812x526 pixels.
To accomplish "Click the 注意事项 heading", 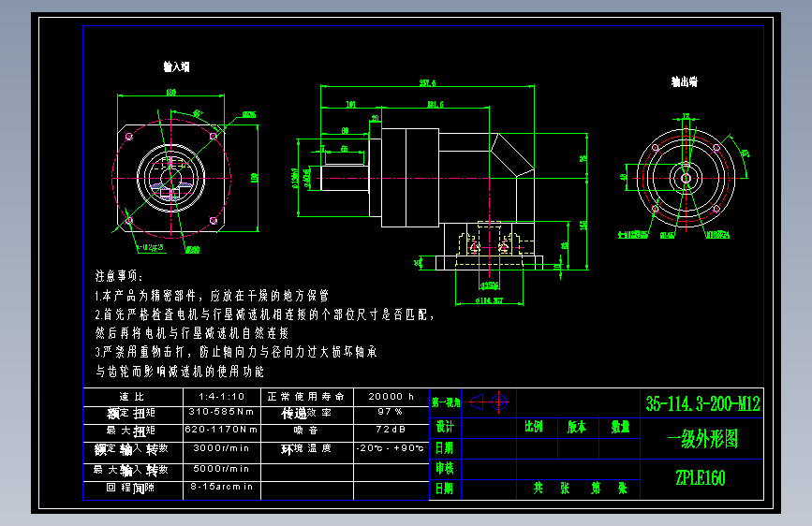I will [x=120, y=276].
